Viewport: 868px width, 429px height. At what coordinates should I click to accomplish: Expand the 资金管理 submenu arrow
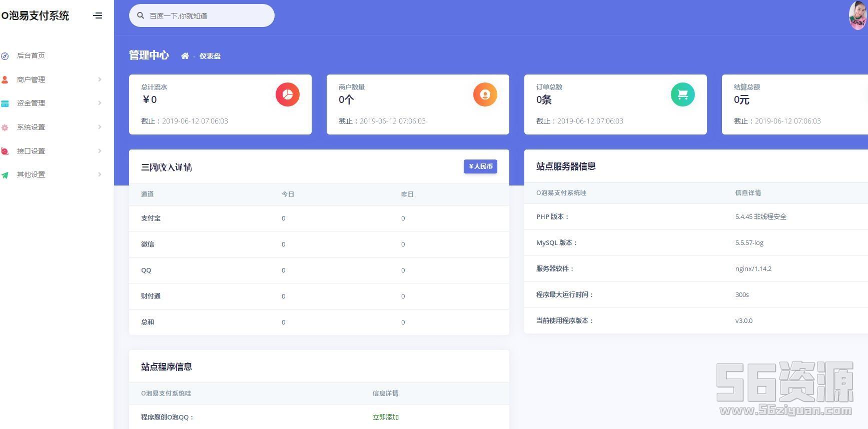click(100, 103)
